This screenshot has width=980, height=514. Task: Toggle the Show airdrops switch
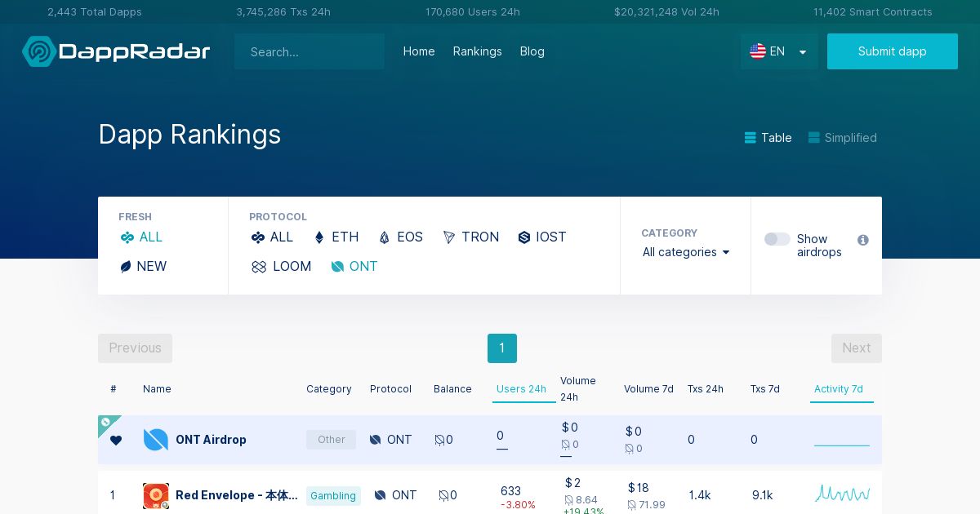click(x=777, y=239)
